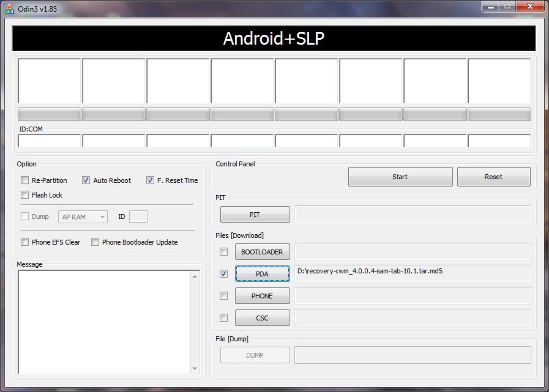Image resolution: width=549 pixels, height=392 pixels.
Task: Click the Android+SLP banner
Action: pyautogui.click(x=274, y=38)
